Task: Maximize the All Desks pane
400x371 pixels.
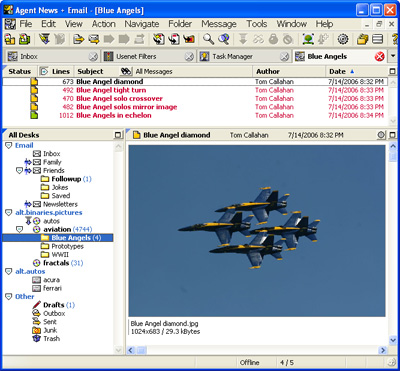Action: click(x=118, y=135)
